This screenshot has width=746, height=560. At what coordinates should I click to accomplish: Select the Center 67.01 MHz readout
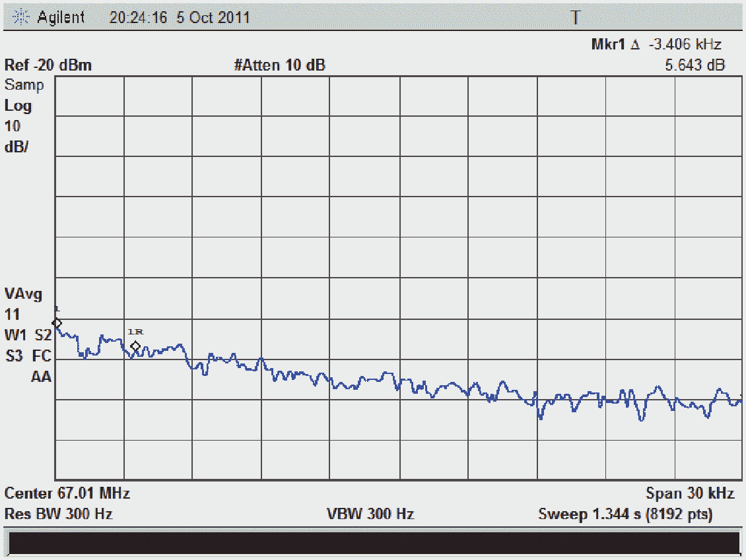point(67,493)
